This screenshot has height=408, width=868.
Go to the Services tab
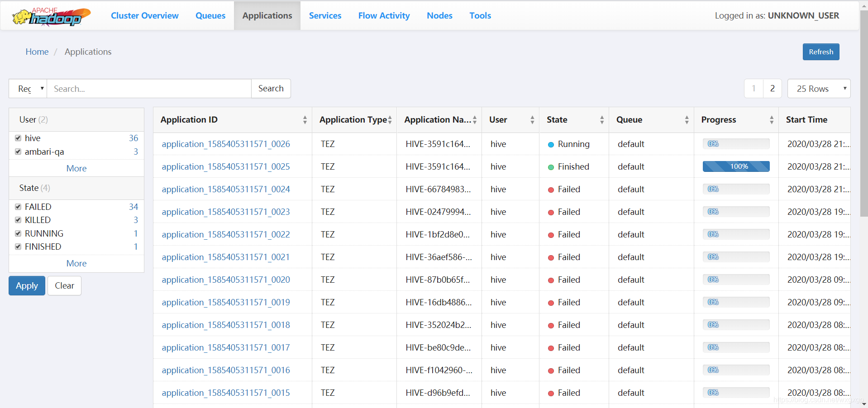pyautogui.click(x=325, y=16)
